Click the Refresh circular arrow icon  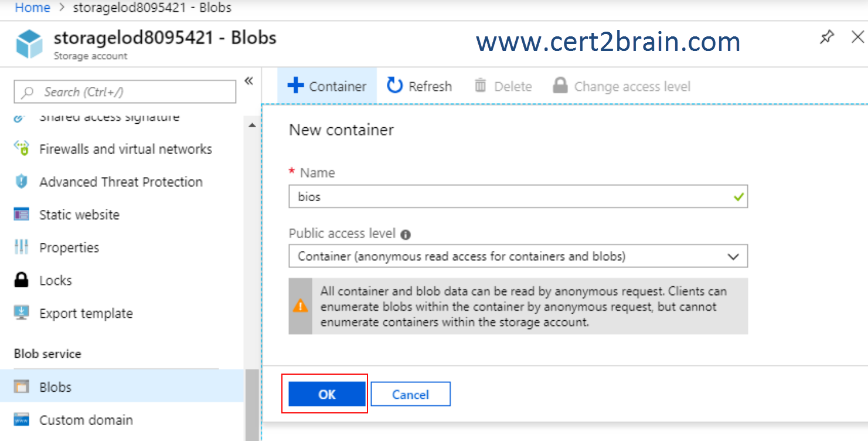click(x=394, y=86)
